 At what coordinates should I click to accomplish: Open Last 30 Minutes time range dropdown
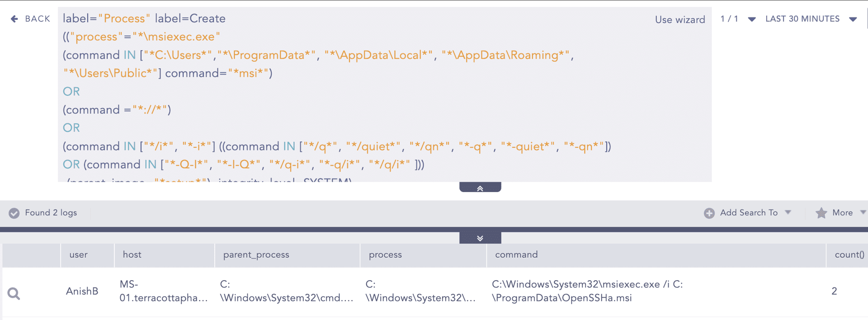click(853, 19)
